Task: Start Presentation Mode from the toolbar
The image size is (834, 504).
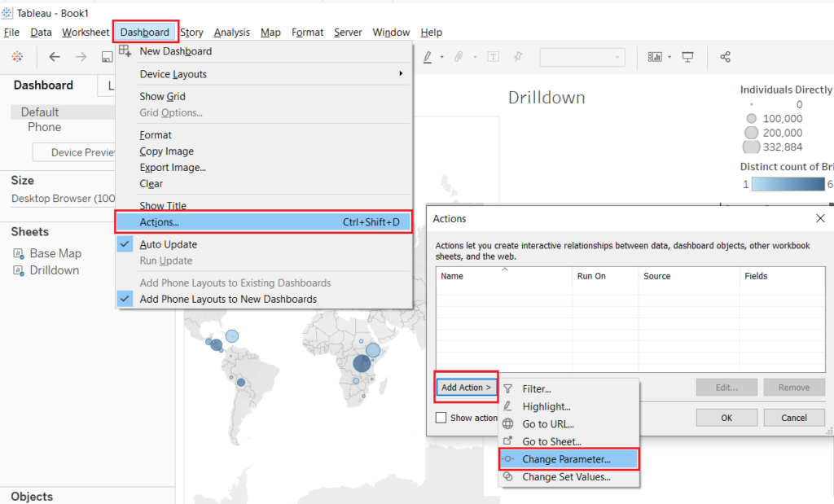Action: (687, 57)
